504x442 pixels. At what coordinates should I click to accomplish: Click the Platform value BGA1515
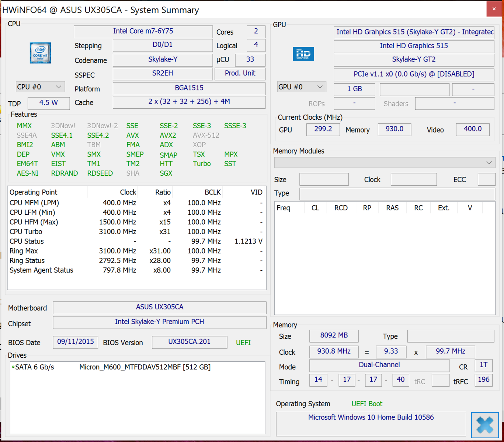[x=189, y=88]
